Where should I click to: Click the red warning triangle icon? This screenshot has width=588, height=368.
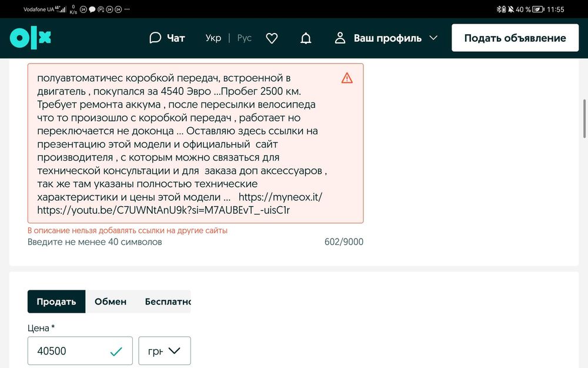click(x=347, y=78)
